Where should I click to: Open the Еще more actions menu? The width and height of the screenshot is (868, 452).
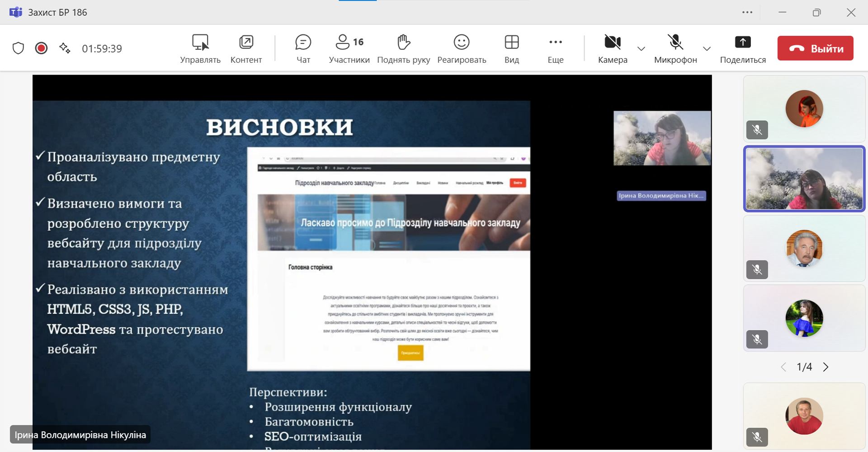coord(556,48)
